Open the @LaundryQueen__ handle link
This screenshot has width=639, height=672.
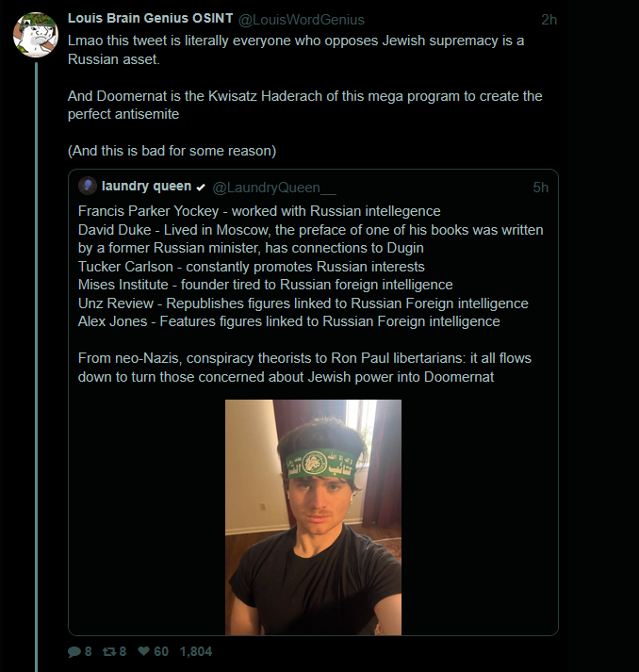click(x=274, y=188)
